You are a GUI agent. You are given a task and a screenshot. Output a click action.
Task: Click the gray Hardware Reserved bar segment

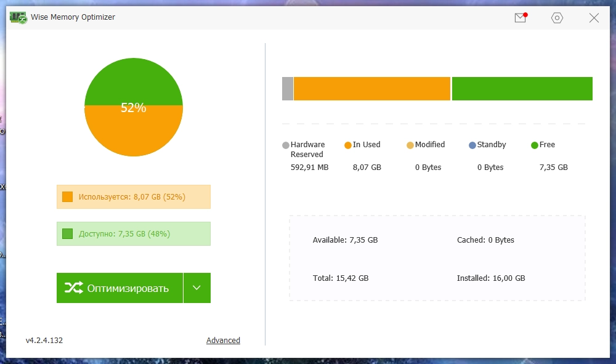pos(288,89)
